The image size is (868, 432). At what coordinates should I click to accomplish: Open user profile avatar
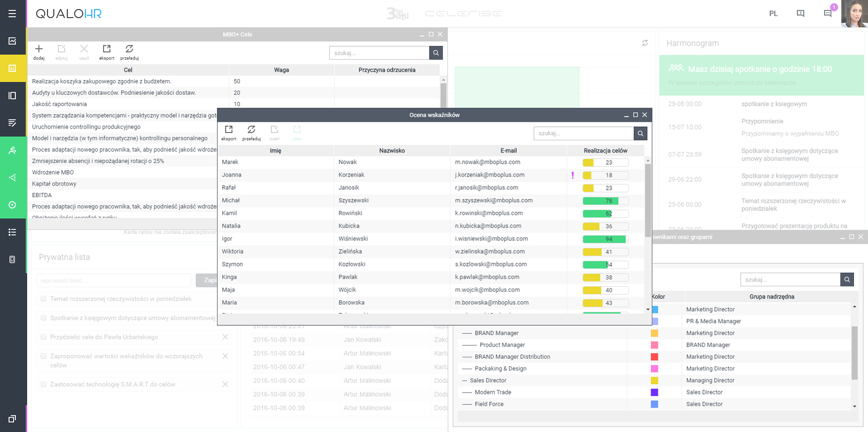click(x=854, y=14)
